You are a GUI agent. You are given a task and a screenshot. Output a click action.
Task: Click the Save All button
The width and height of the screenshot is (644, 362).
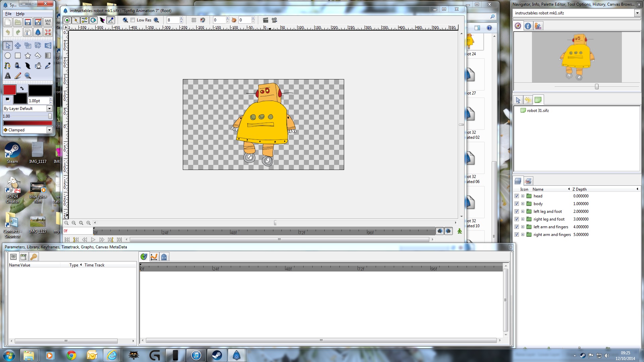(x=48, y=22)
